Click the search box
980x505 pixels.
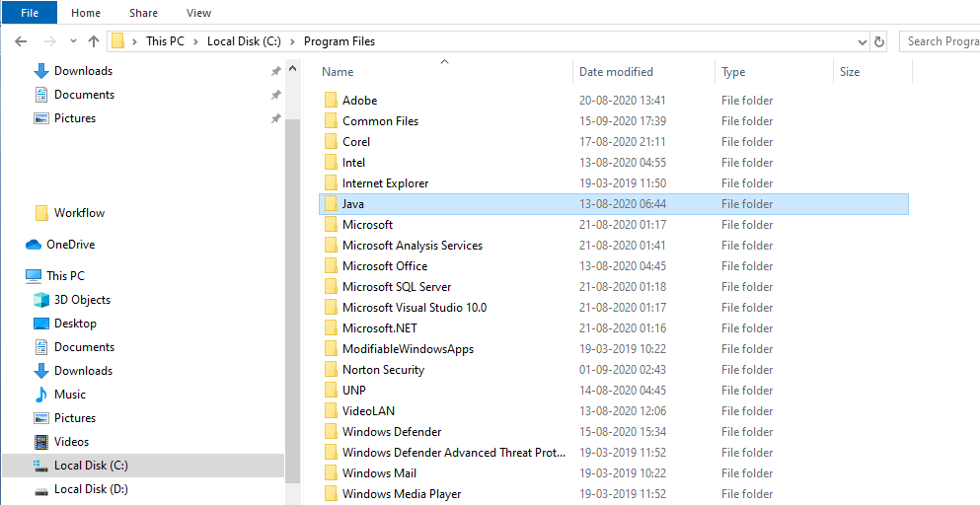click(x=940, y=41)
